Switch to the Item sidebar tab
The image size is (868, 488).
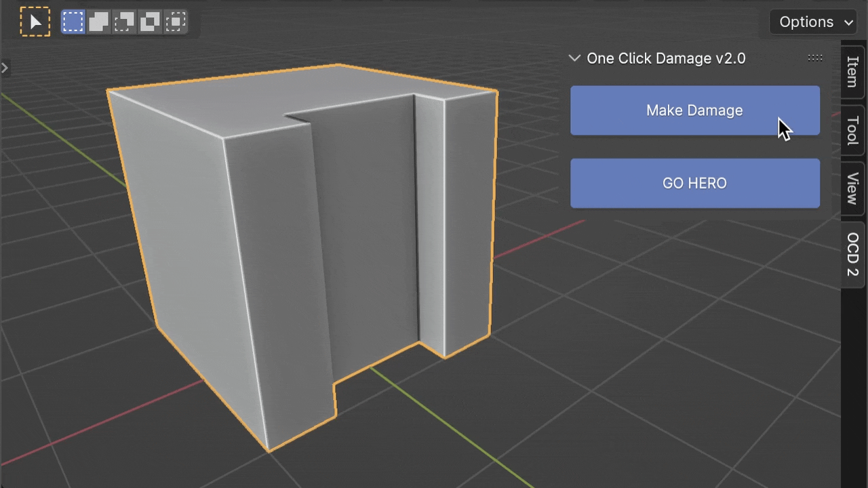852,71
